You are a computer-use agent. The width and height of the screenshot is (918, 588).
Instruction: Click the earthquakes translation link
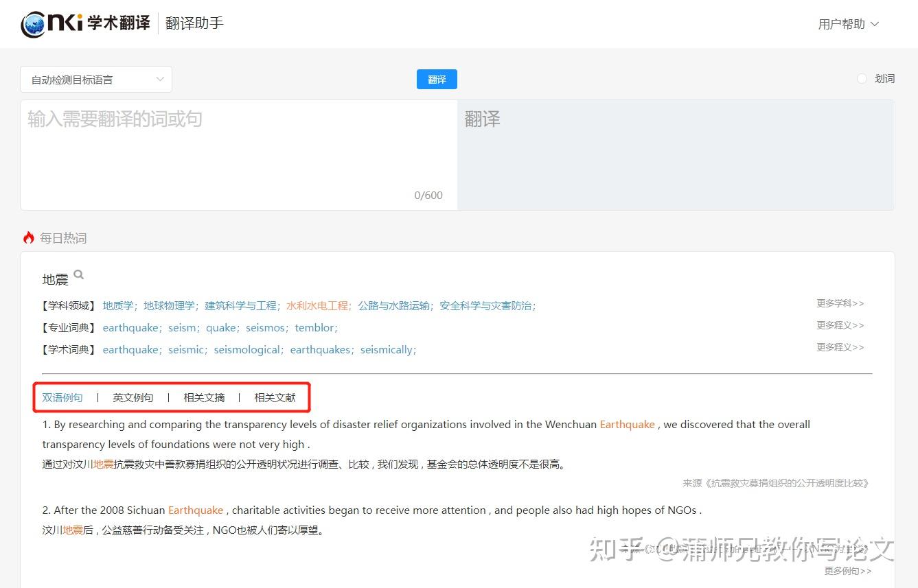tap(320, 350)
